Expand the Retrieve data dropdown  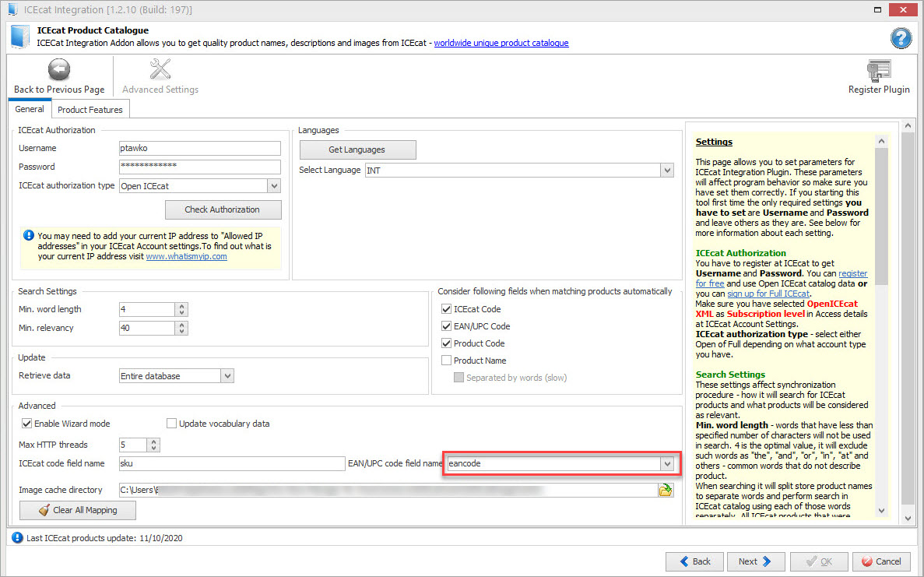(x=227, y=375)
